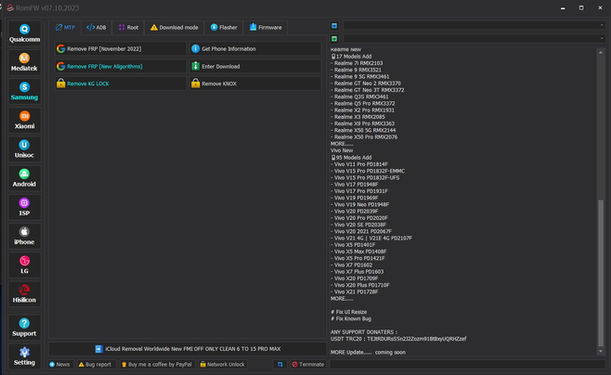Click the LG sidebar icon

click(24, 265)
